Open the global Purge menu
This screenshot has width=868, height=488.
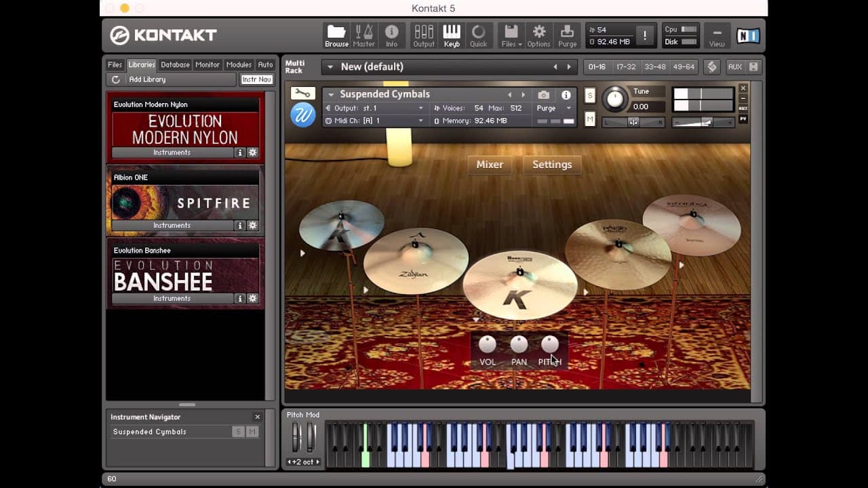coord(568,36)
